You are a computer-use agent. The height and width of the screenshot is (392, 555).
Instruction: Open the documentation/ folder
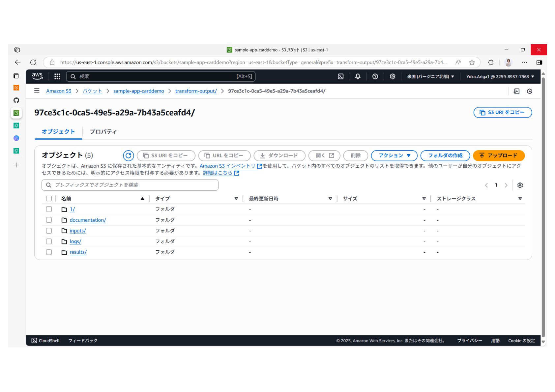click(x=88, y=220)
